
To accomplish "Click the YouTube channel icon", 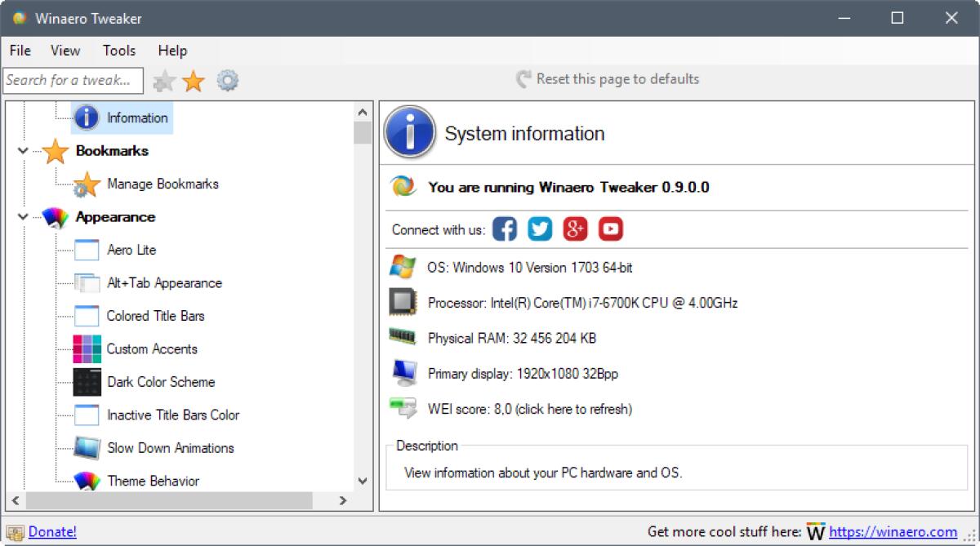I will point(611,229).
